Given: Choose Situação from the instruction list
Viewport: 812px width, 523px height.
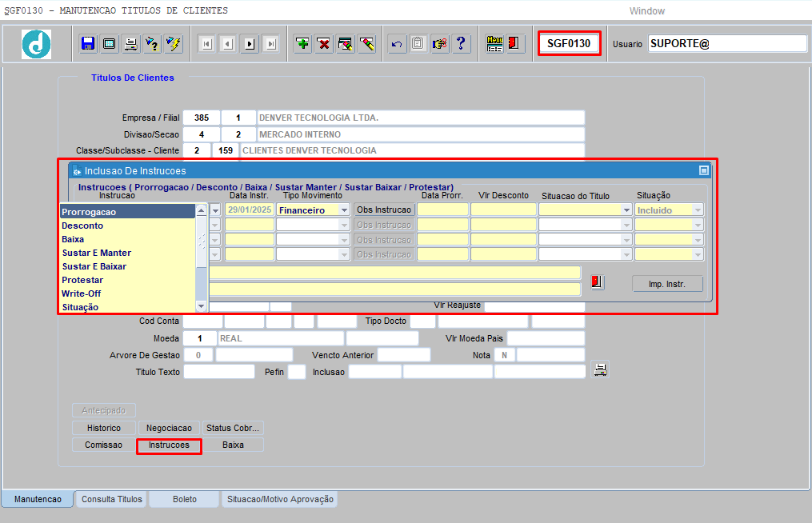Looking at the screenshot, I should click(x=127, y=306).
